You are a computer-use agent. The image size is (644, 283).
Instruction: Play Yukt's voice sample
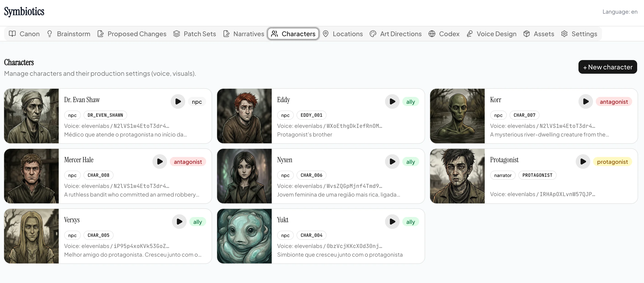click(x=392, y=222)
